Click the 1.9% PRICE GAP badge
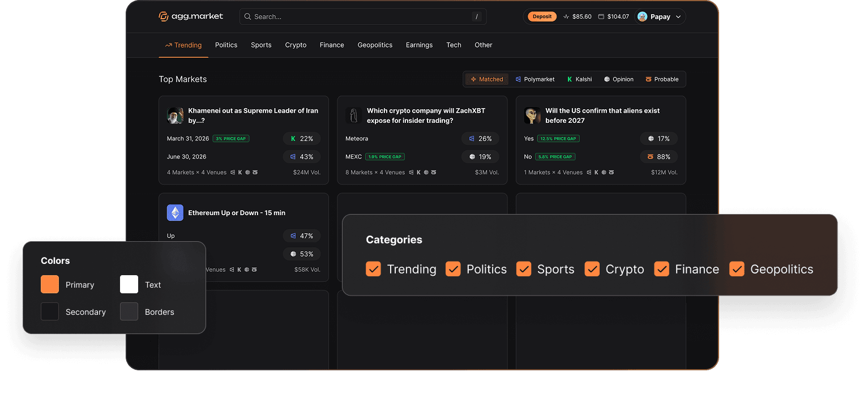 (x=385, y=157)
